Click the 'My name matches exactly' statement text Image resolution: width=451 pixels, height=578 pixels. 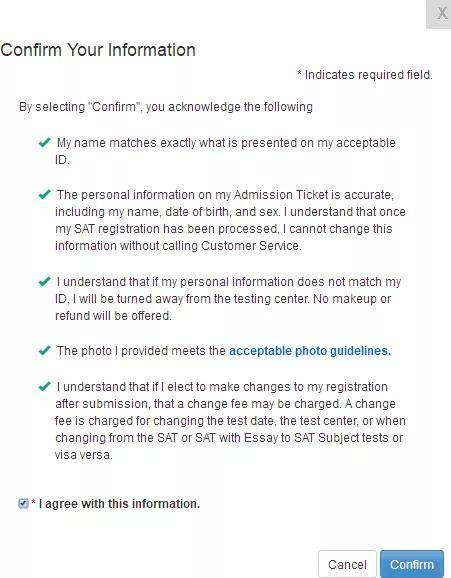coord(225,151)
